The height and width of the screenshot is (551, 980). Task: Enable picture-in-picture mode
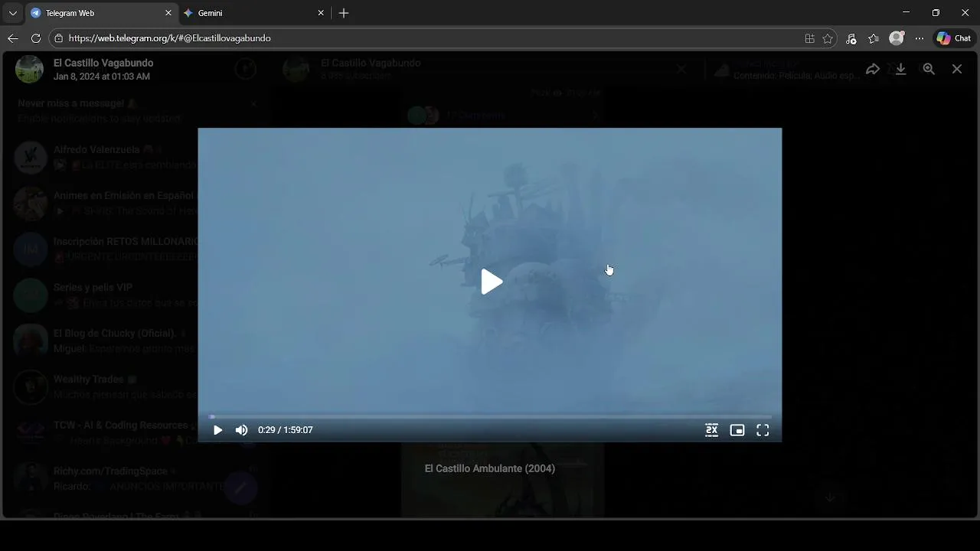point(737,430)
